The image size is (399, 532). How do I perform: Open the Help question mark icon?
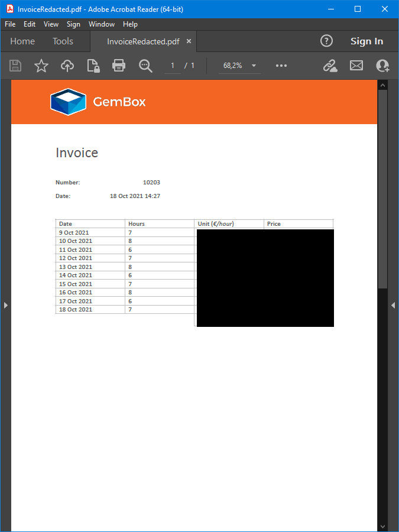tap(326, 41)
